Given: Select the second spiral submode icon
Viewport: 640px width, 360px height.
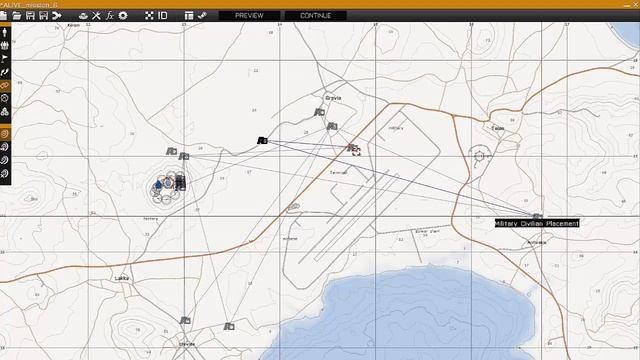Looking at the screenshot, I should click(x=5, y=147).
